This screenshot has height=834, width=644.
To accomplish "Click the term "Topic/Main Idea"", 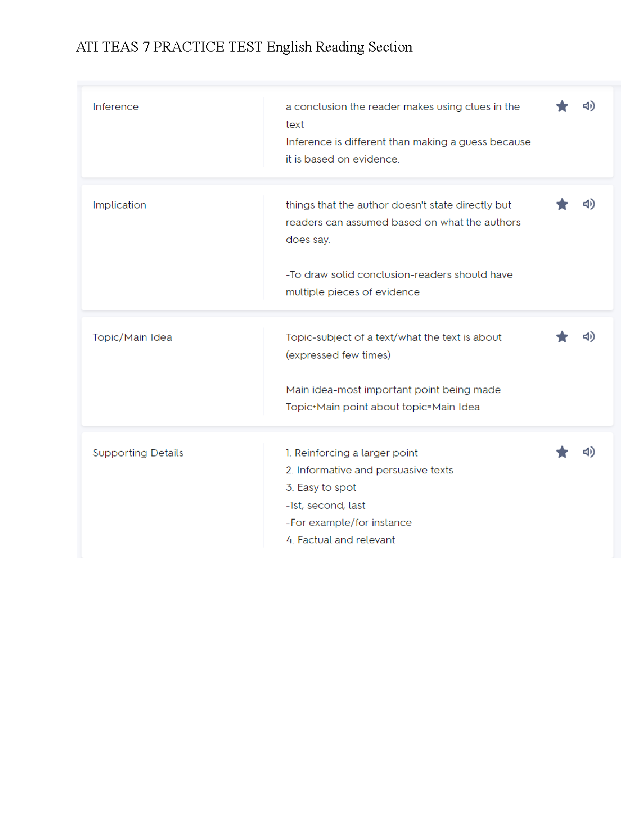I will click(x=132, y=337).
